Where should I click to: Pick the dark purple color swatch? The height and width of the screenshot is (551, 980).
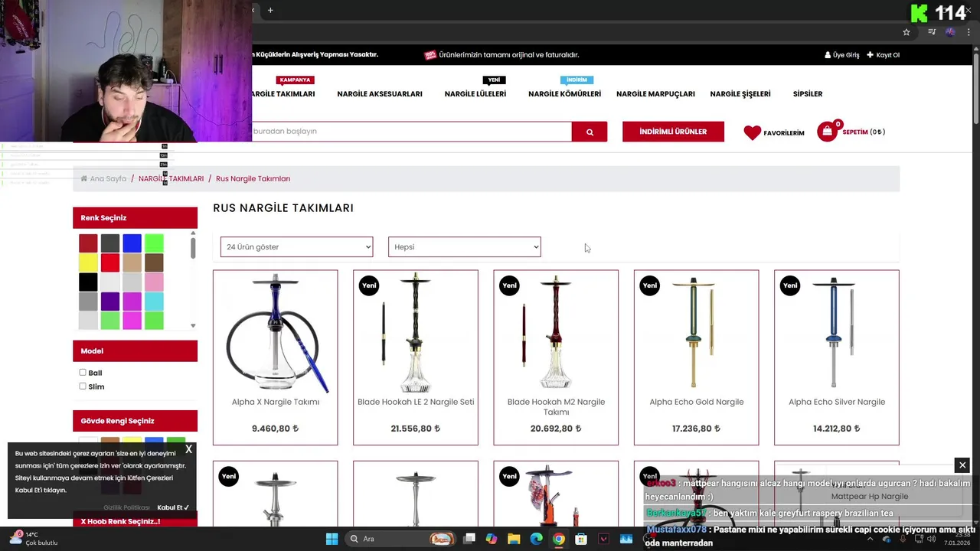click(x=110, y=302)
